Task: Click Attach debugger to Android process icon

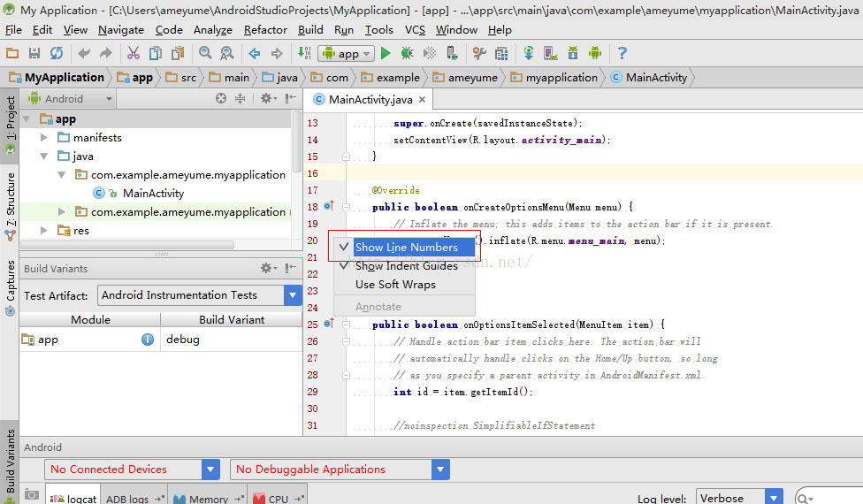Action: [452, 53]
